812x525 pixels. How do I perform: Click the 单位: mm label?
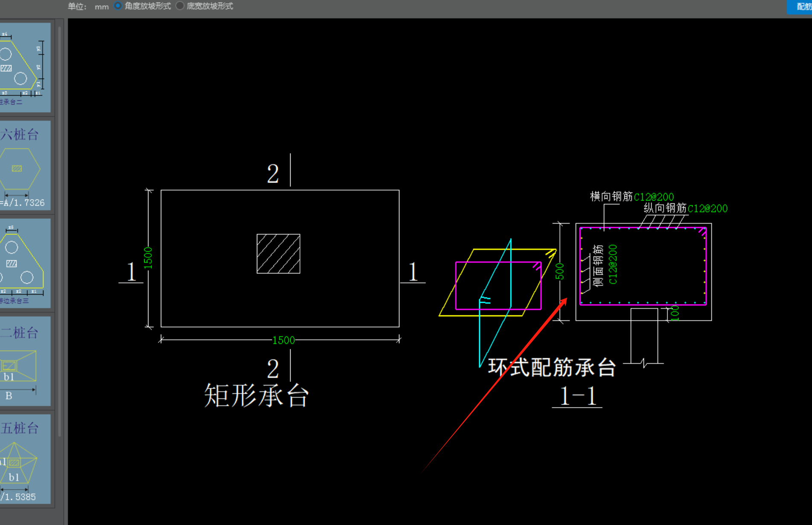pyautogui.click(x=88, y=6)
